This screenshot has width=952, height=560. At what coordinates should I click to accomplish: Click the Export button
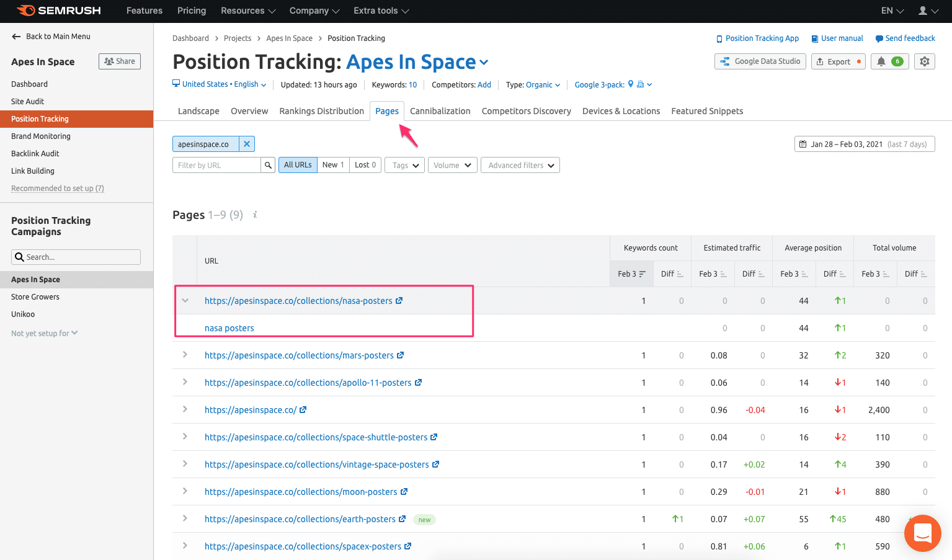click(x=838, y=61)
